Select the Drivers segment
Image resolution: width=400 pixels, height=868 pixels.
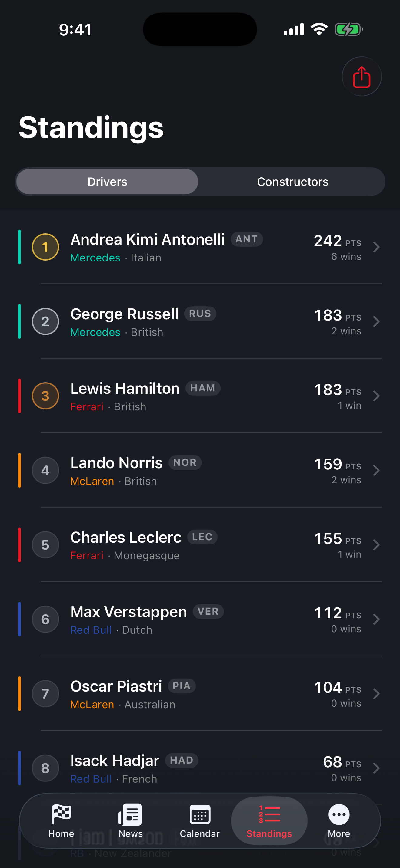point(107,182)
